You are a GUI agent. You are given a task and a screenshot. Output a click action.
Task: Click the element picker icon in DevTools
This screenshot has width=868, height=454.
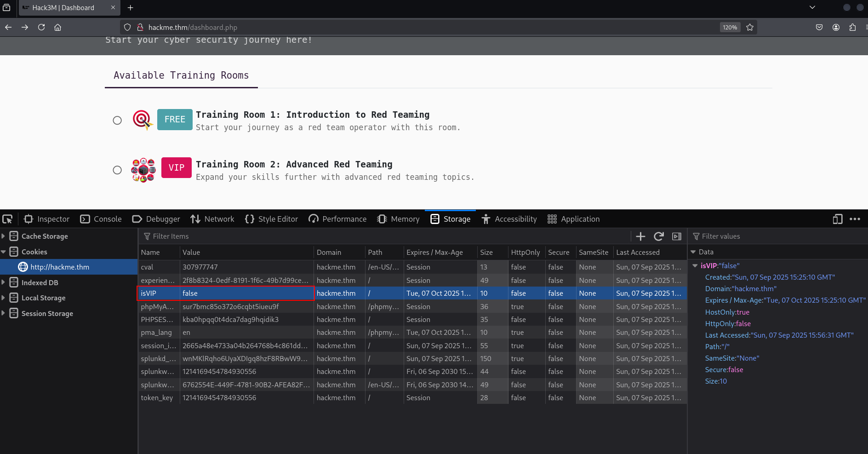tap(7, 219)
